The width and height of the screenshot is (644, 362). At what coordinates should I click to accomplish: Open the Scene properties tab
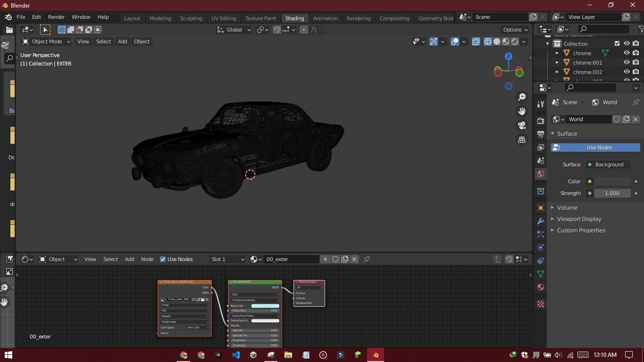point(541,161)
